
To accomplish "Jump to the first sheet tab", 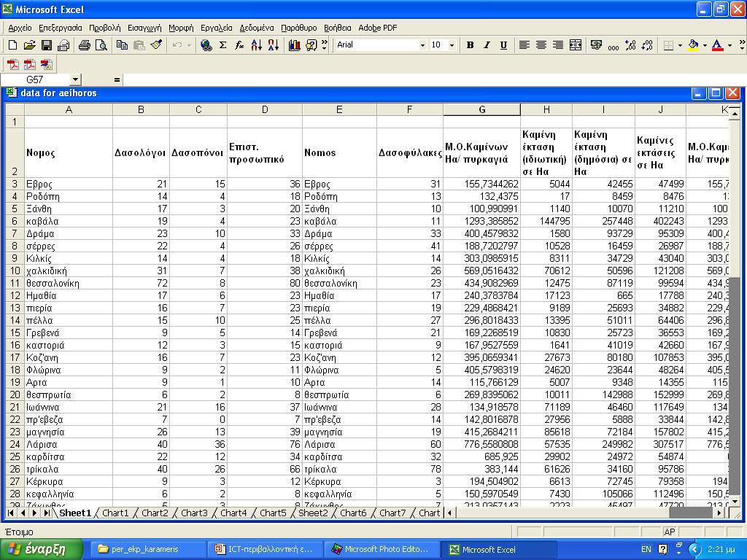I will coord(10,513).
